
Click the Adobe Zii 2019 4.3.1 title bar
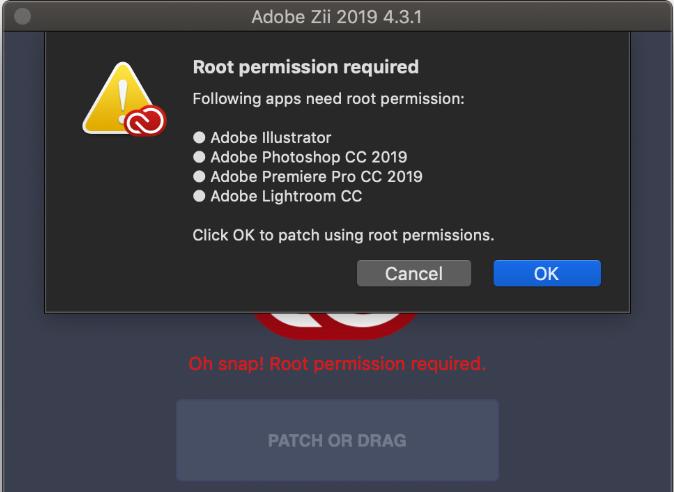(337, 17)
